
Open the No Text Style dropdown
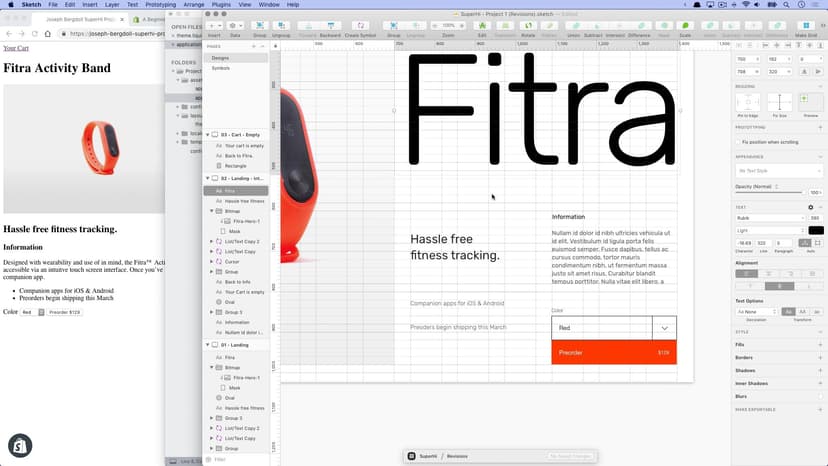point(779,171)
